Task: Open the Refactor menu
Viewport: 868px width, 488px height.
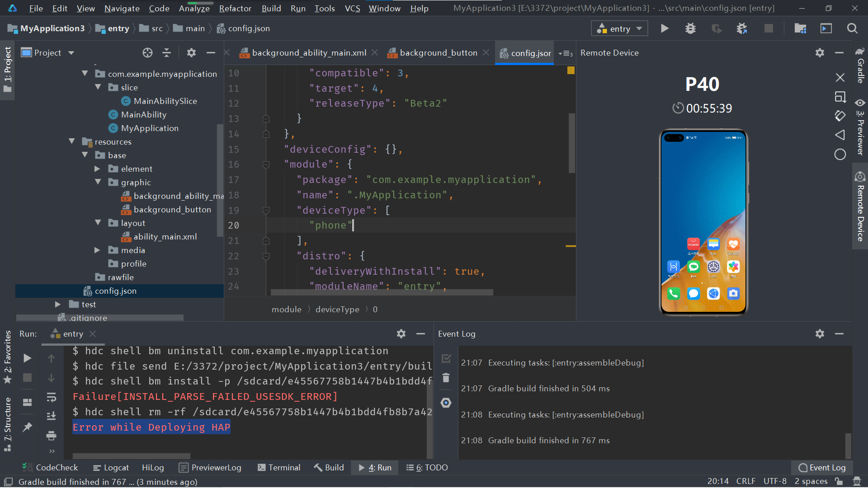Action: pyautogui.click(x=235, y=8)
